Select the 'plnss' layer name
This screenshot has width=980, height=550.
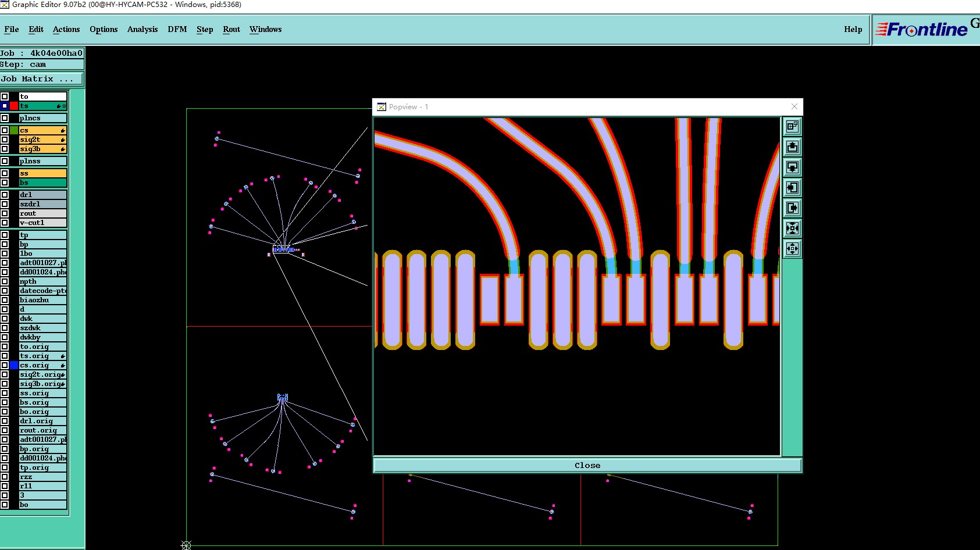tap(43, 161)
